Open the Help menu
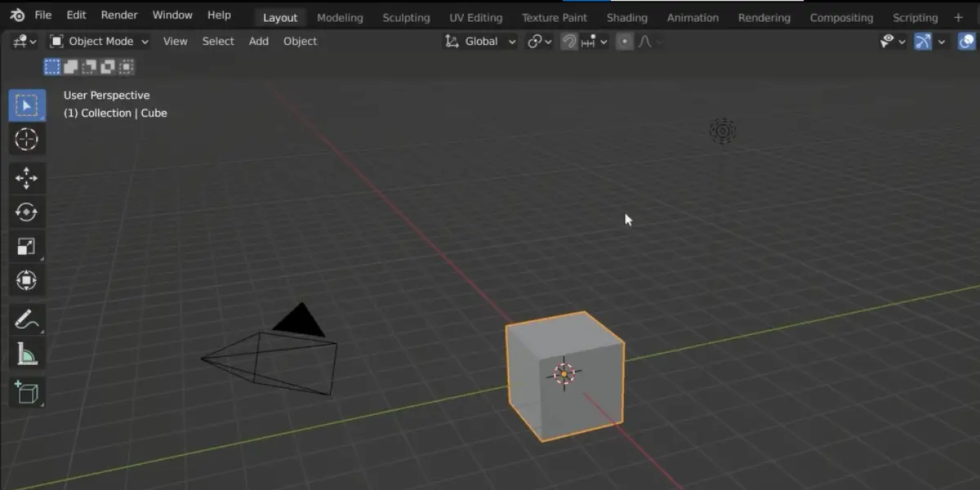Viewport: 980px width, 490px height. pyautogui.click(x=219, y=15)
